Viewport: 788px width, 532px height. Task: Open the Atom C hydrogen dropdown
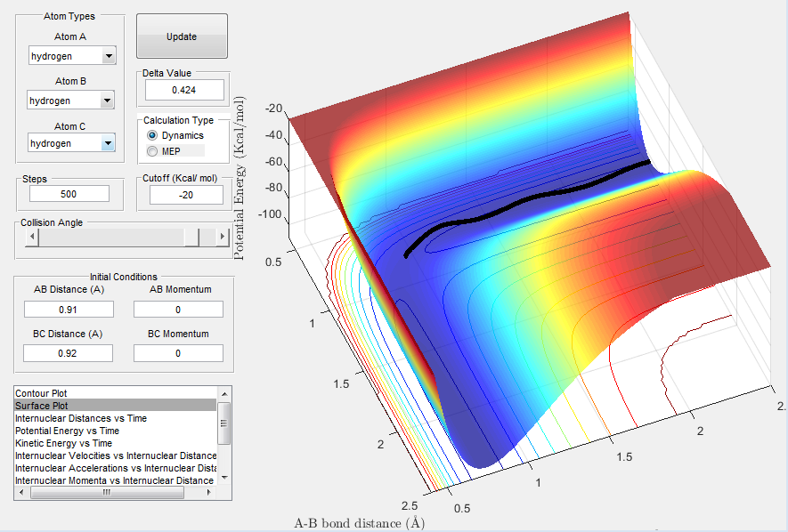click(71, 143)
